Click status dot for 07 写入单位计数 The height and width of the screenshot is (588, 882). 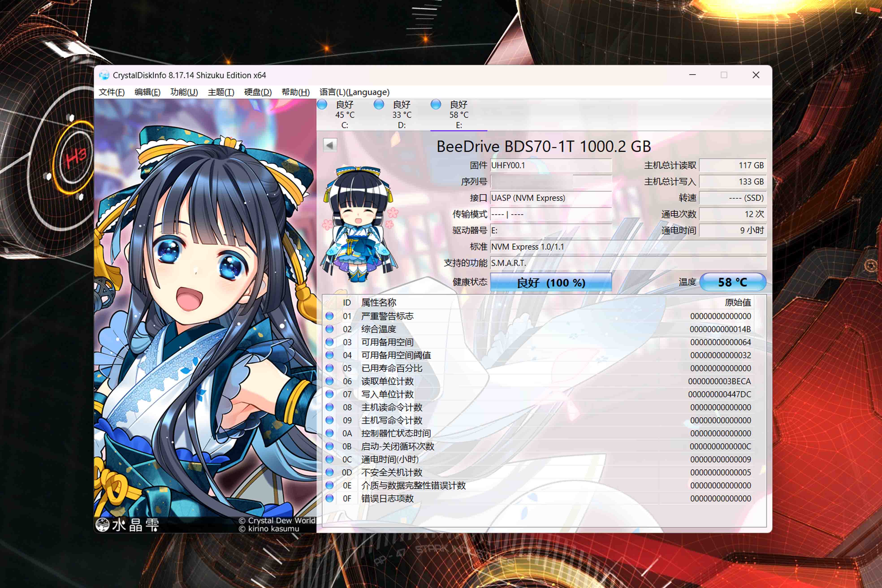[330, 394]
